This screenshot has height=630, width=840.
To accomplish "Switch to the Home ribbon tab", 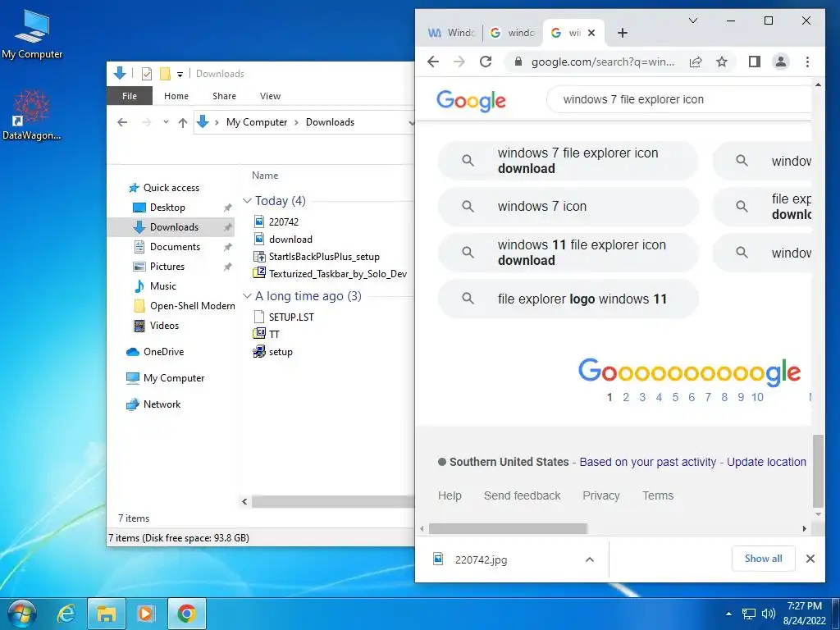I will [x=176, y=96].
